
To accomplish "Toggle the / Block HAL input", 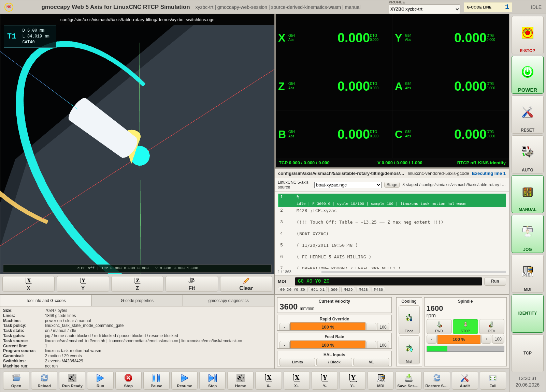I will (x=334, y=362).
